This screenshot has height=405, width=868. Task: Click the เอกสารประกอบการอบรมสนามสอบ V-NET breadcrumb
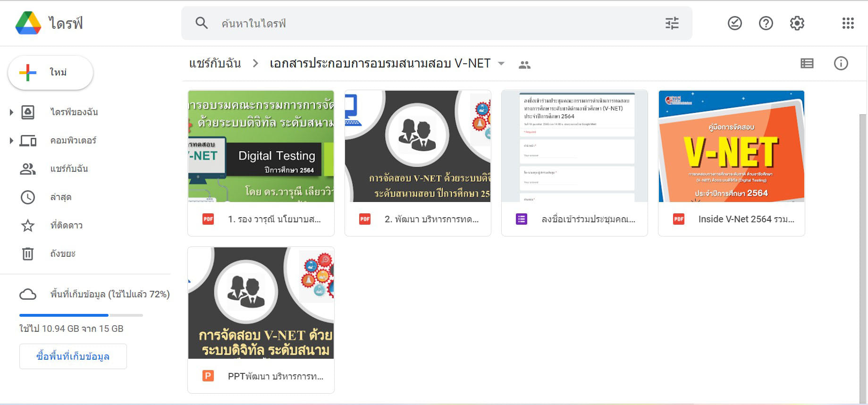tap(380, 63)
